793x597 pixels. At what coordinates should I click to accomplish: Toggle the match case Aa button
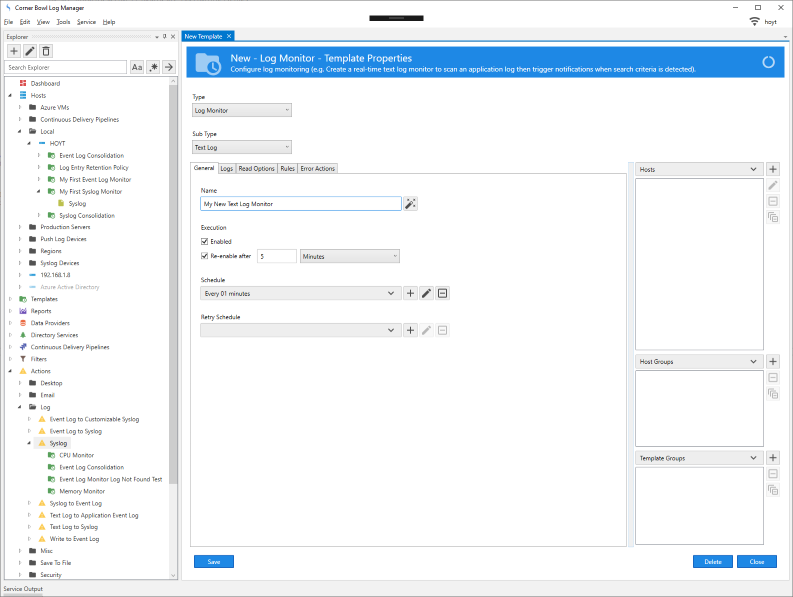point(137,67)
